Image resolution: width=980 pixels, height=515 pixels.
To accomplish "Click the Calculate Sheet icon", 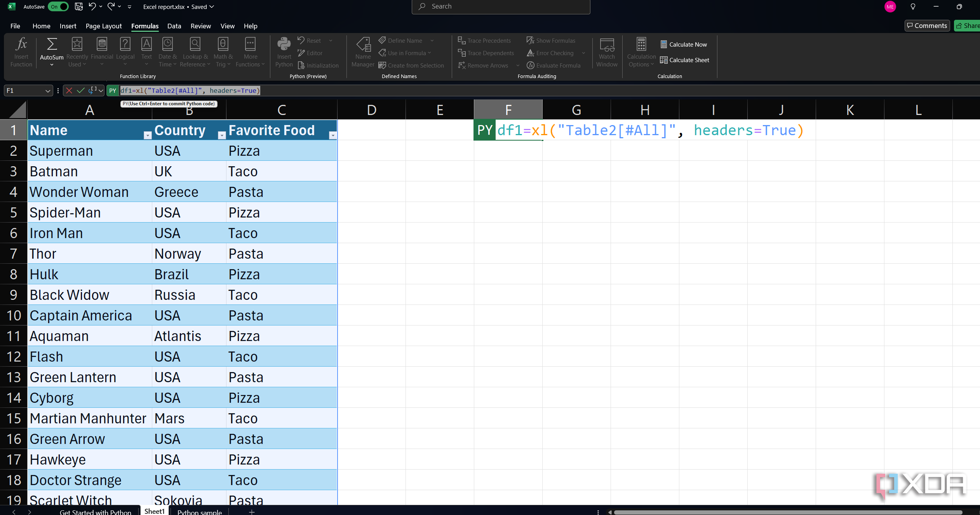I will pos(664,60).
